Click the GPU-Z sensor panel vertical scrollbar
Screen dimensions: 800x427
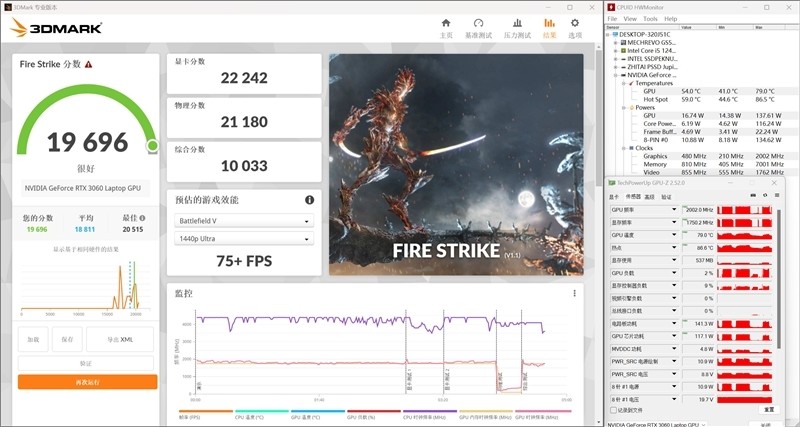point(780,300)
